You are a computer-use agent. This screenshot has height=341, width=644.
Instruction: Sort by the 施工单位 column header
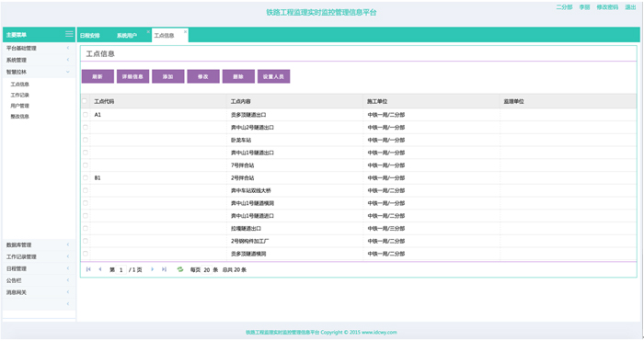pos(377,101)
